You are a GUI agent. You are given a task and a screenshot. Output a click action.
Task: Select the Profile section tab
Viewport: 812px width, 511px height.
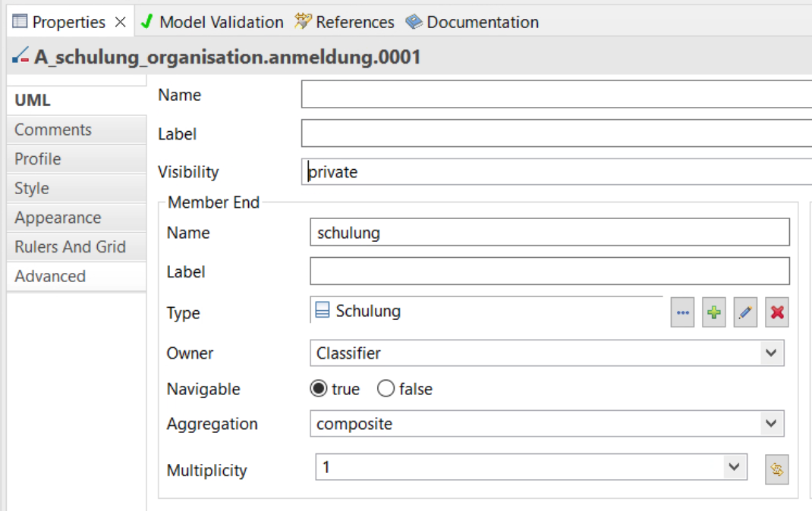point(77,158)
